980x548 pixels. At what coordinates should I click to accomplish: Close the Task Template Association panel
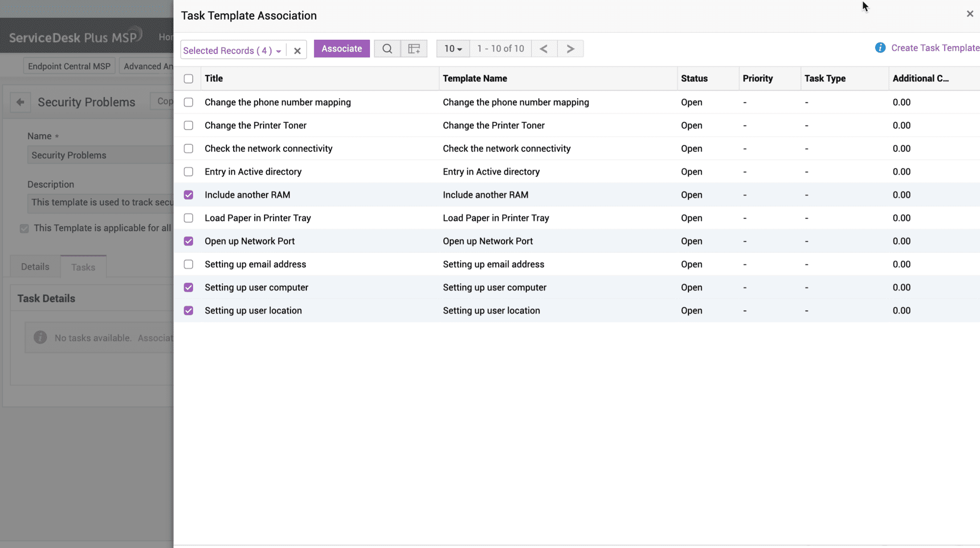[x=970, y=14]
